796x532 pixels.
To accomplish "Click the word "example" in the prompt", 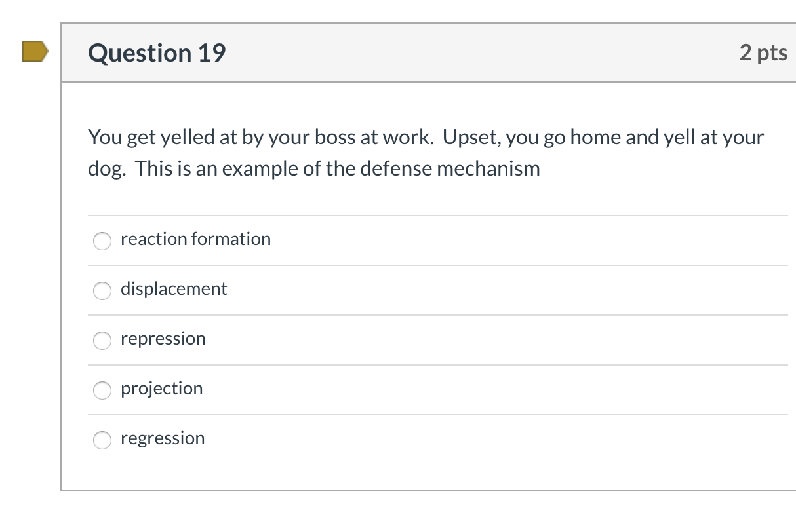I will click(x=260, y=170).
